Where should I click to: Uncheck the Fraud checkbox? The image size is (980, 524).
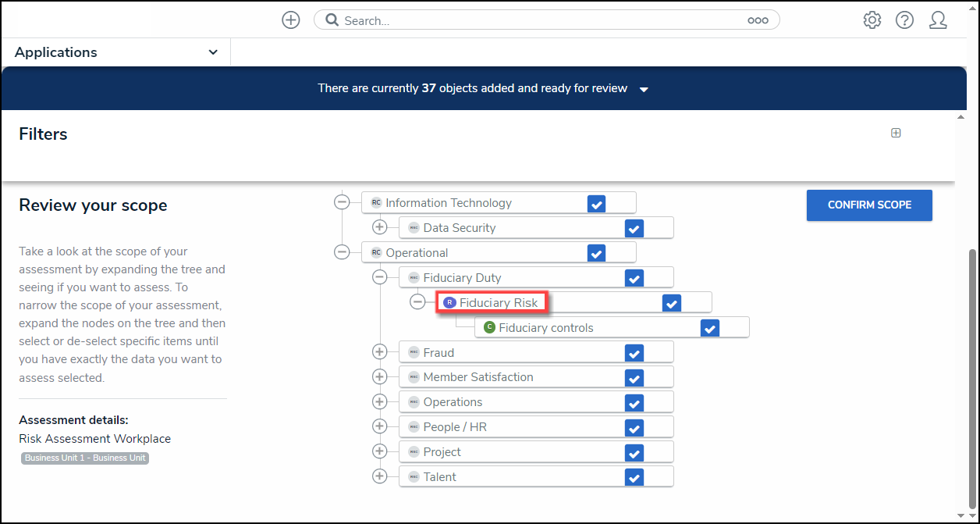(x=634, y=353)
